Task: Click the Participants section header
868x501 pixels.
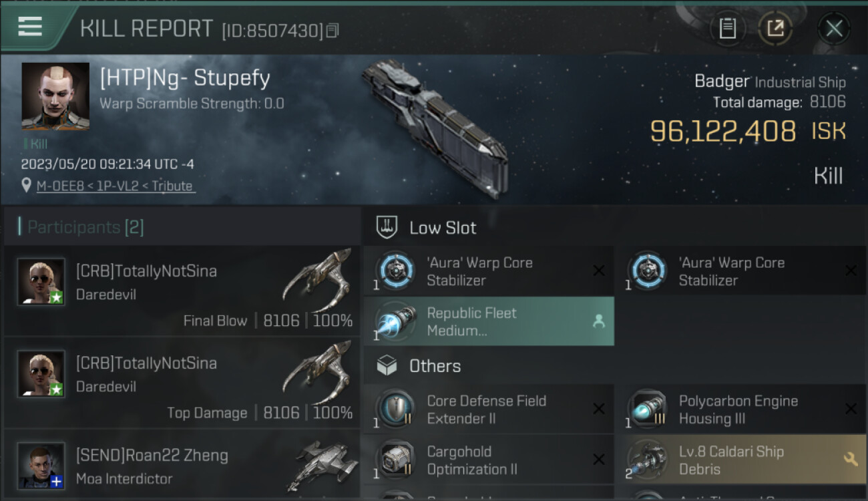Action: 81,227
